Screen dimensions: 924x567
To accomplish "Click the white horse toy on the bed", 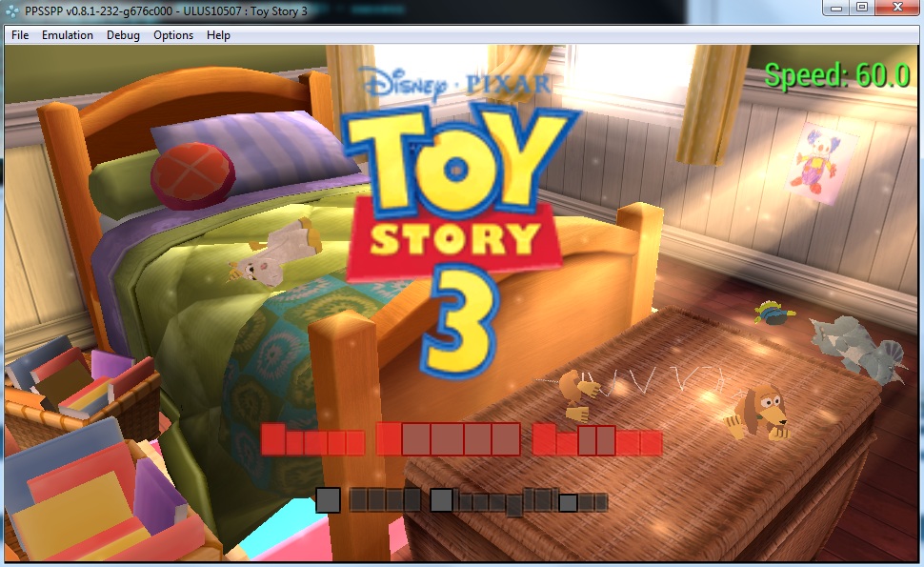I will tap(271, 253).
